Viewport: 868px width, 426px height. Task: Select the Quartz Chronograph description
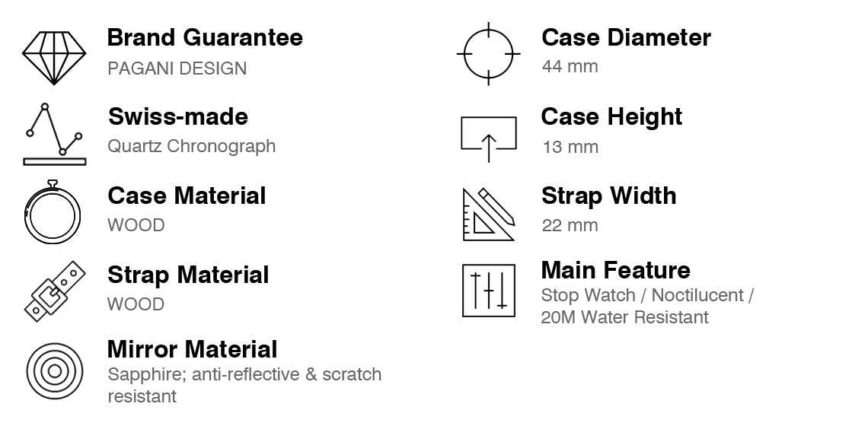pyautogui.click(x=191, y=147)
